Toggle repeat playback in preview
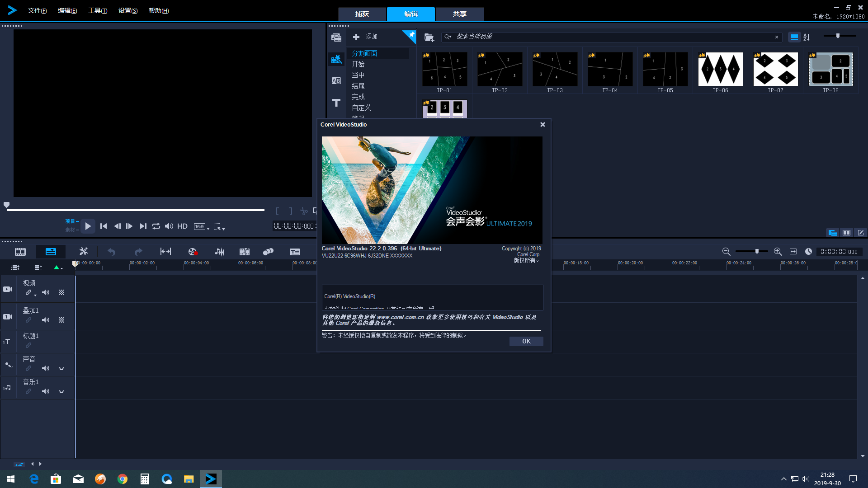 pos(156,226)
